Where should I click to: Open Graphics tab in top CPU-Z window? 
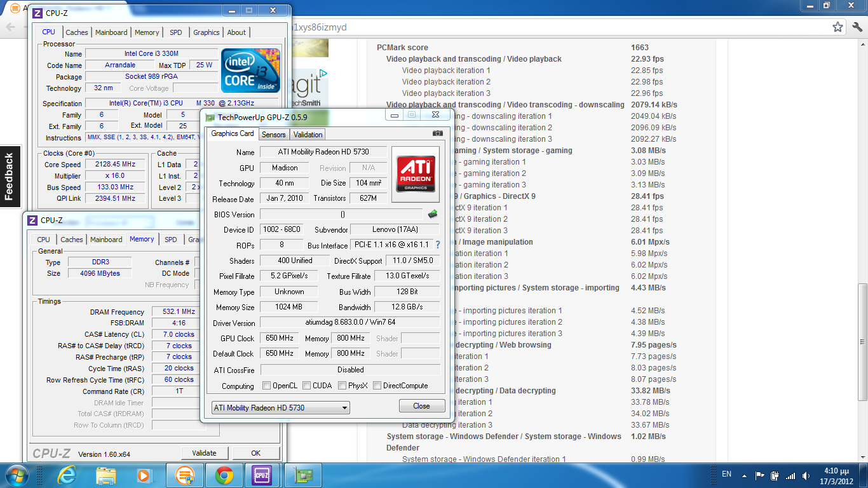click(x=207, y=32)
